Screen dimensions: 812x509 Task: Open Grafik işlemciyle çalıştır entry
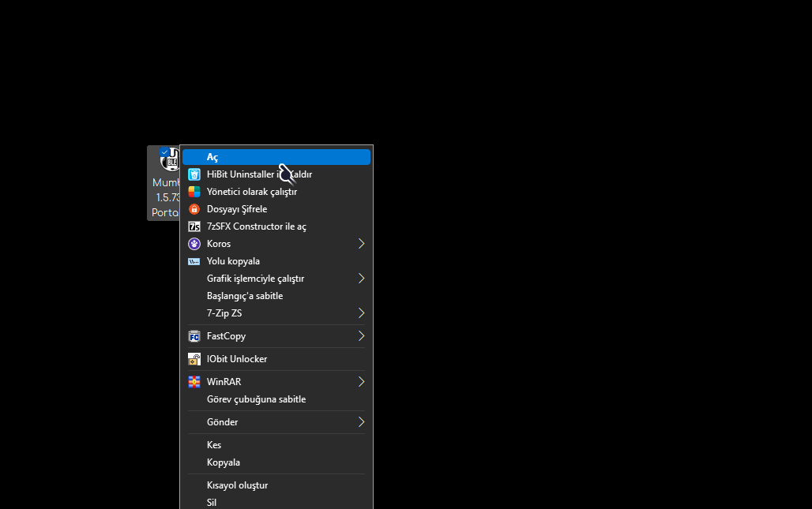(276, 279)
